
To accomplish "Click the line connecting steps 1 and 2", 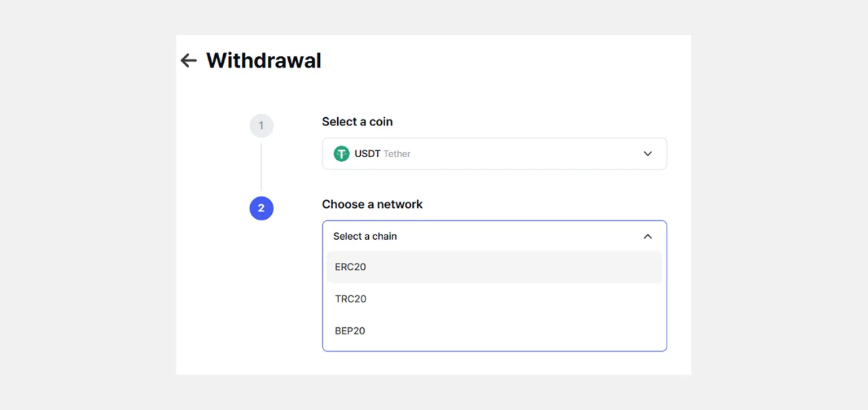I will point(261,167).
